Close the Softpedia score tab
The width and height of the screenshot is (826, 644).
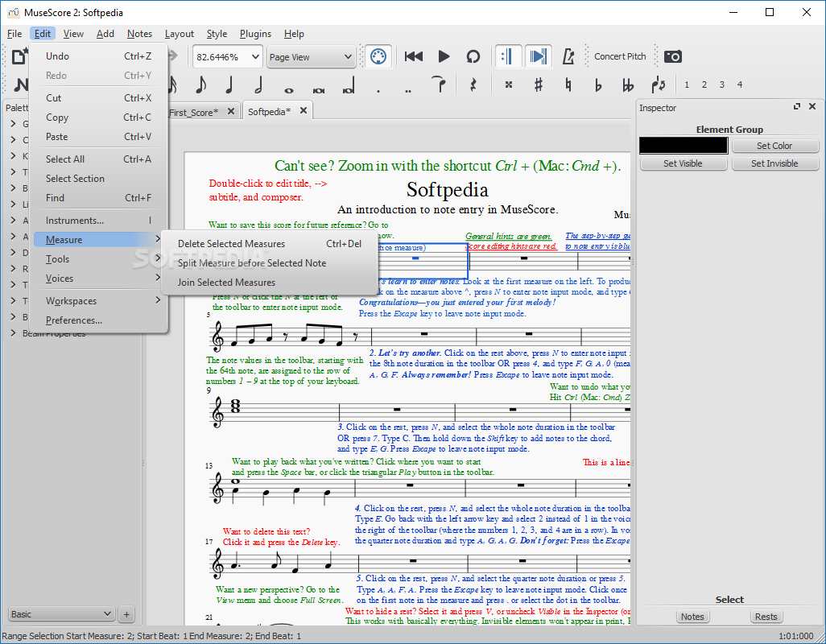click(x=303, y=110)
